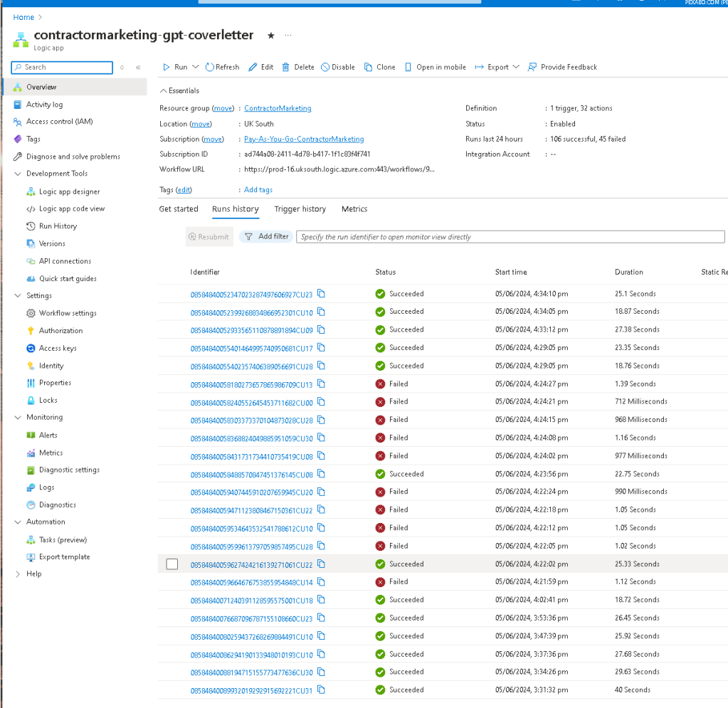Image resolution: width=728 pixels, height=708 pixels.
Task: Collapse the sidebar menu with double chevron
Action: [138, 68]
